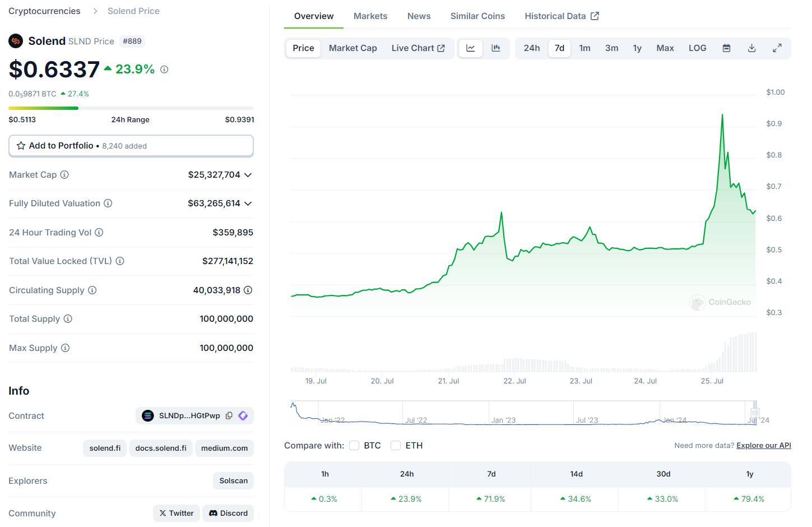The height and width of the screenshot is (527, 812).
Task: Open Discord community link
Action: coord(228,514)
